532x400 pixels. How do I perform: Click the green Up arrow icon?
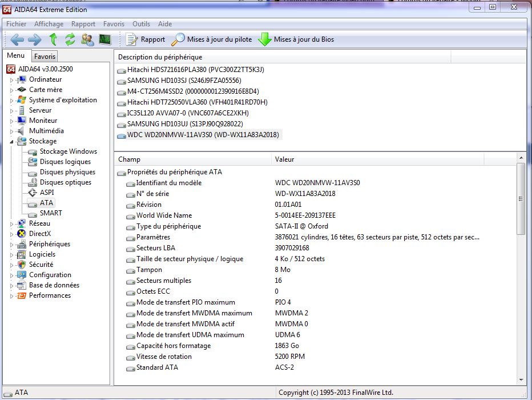pos(53,39)
